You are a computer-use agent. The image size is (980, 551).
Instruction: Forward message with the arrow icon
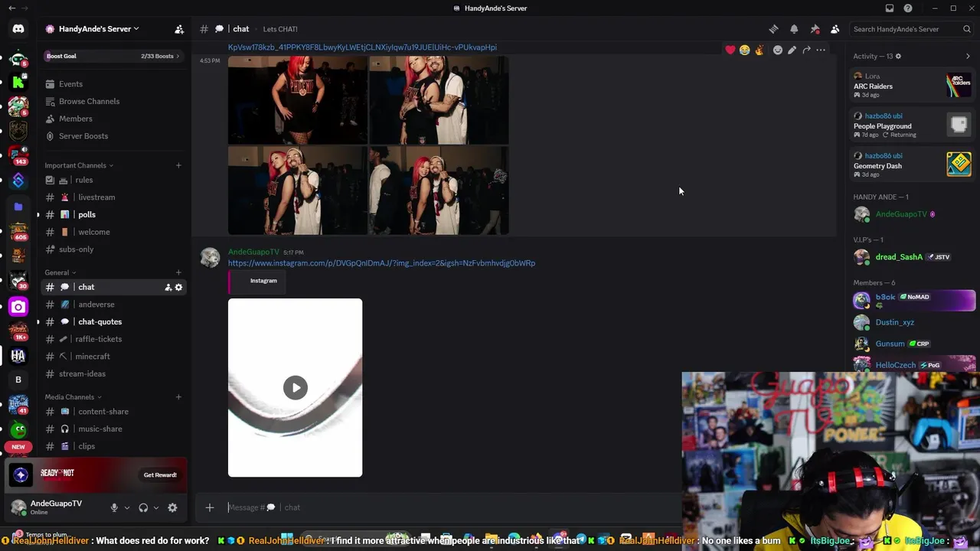[806, 51]
